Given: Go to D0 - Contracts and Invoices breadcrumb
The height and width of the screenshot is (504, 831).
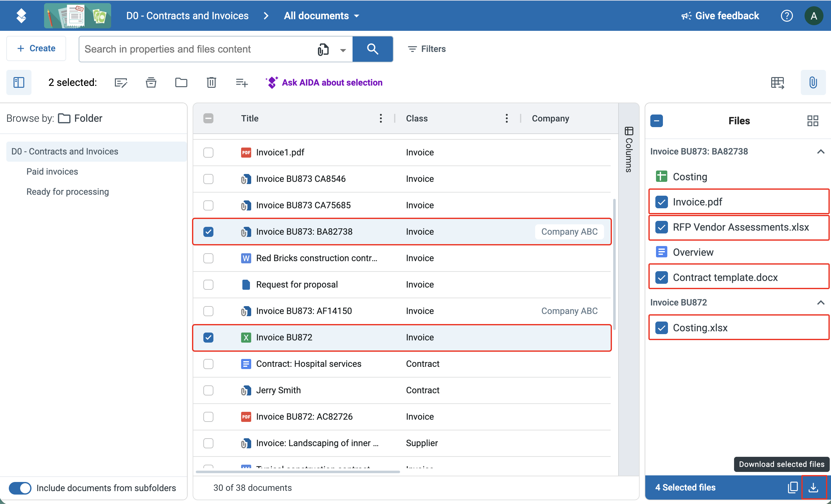Looking at the screenshot, I should click(187, 15).
